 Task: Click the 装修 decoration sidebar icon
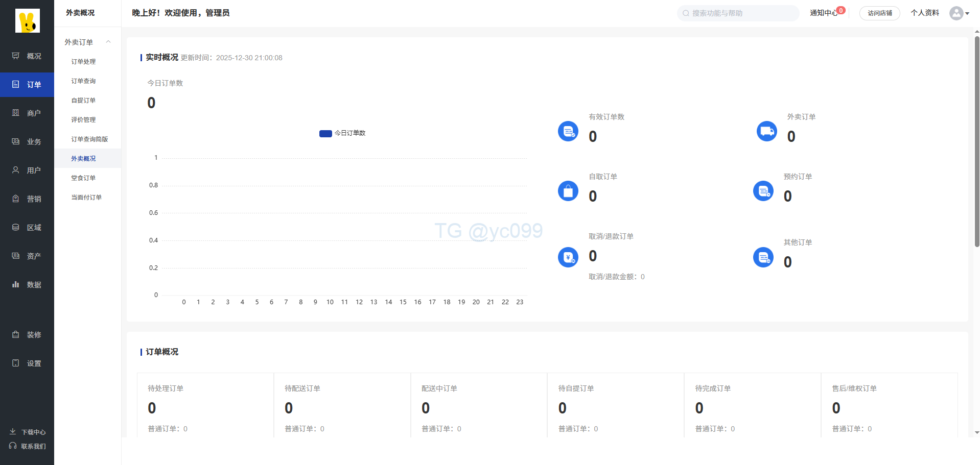click(x=16, y=334)
